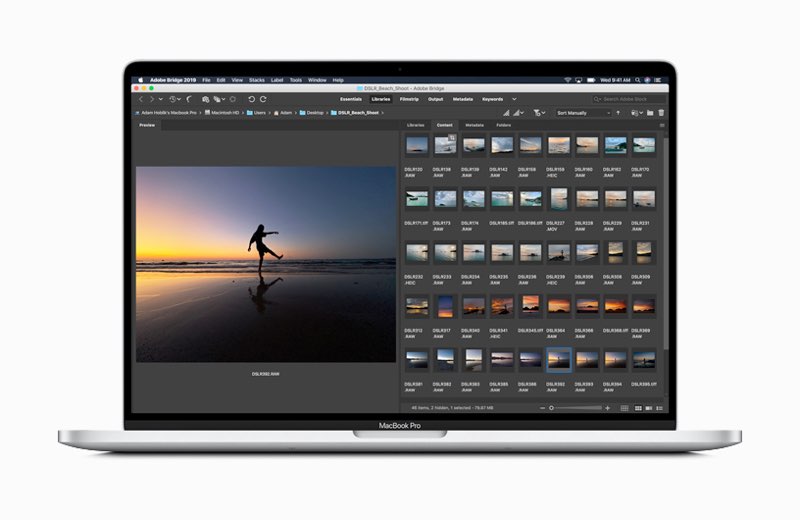Rotate image 90° counterclockwise

coord(252,99)
